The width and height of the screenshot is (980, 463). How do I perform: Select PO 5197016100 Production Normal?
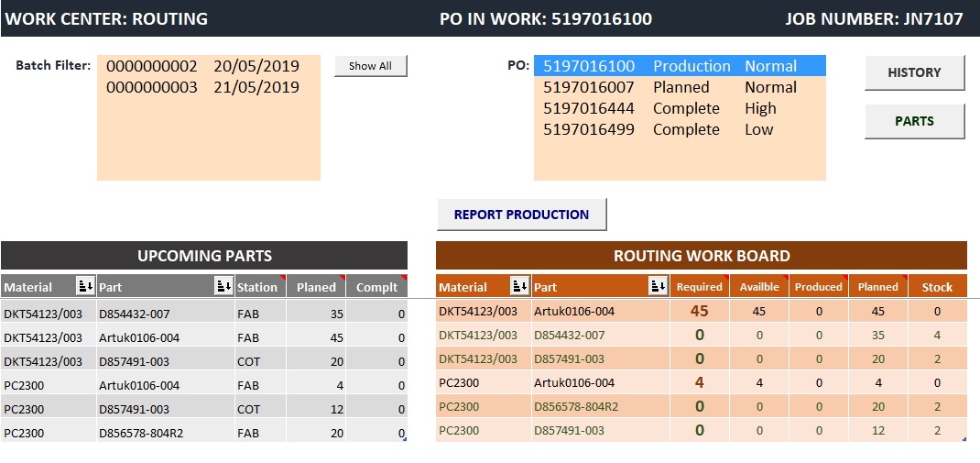coord(680,66)
